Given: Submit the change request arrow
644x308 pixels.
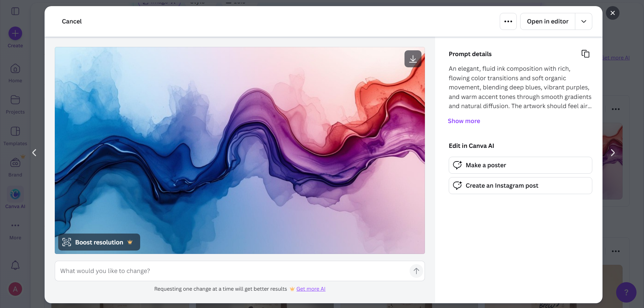Looking at the screenshot, I should tap(416, 271).
